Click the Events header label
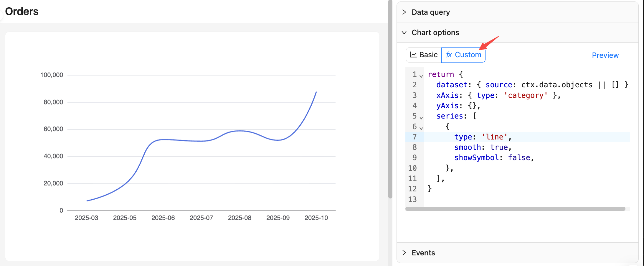644x266 pixels. pos(423,253)
